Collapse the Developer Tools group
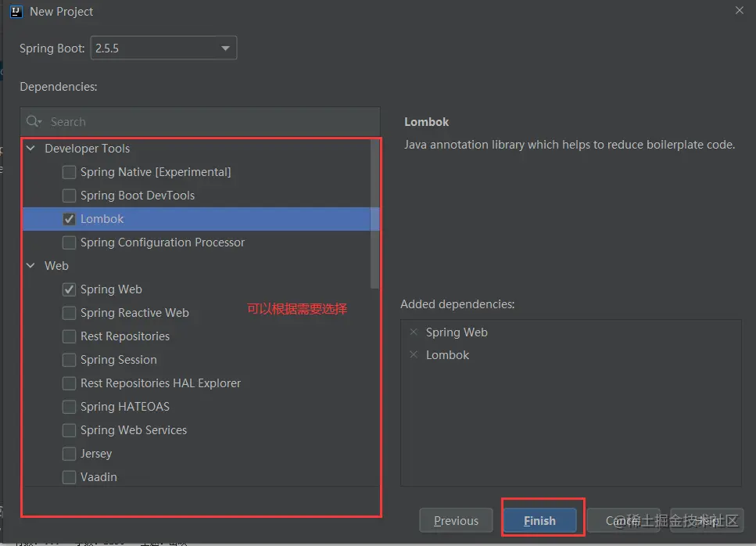 [30, 148]
